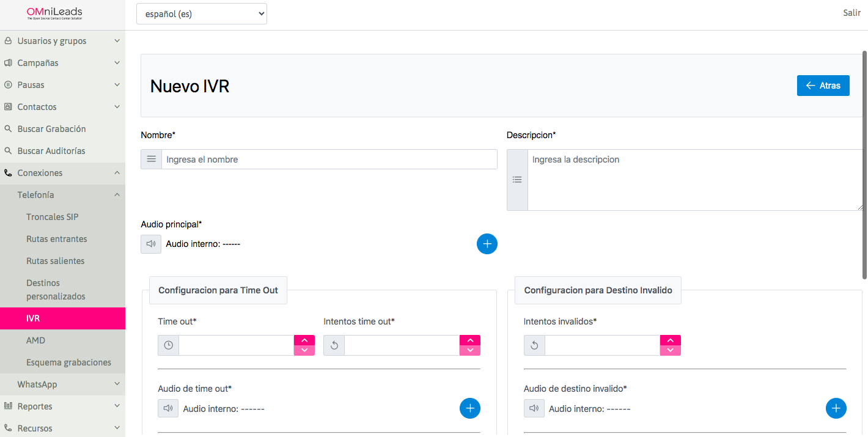Click the plus button for Audio de time out

[469, 408]
